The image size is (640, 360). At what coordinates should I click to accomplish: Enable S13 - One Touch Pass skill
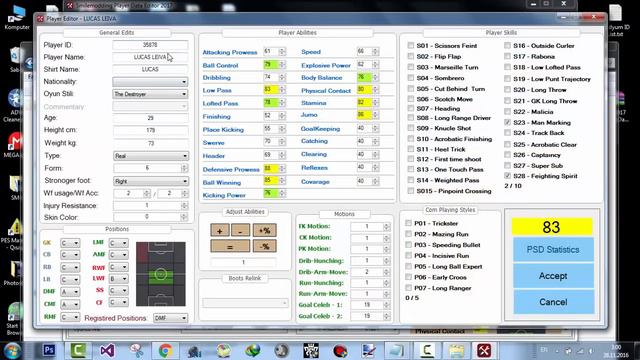click(411, 169)
